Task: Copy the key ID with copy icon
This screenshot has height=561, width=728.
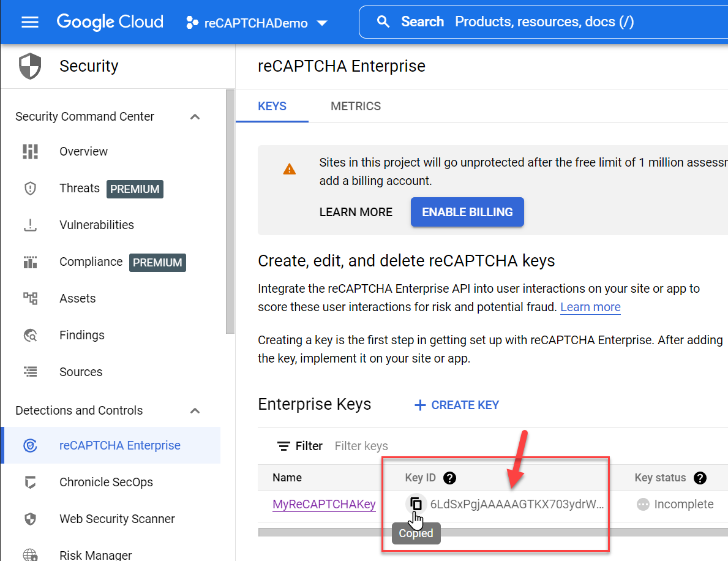Action: click(x=416, y=504)
